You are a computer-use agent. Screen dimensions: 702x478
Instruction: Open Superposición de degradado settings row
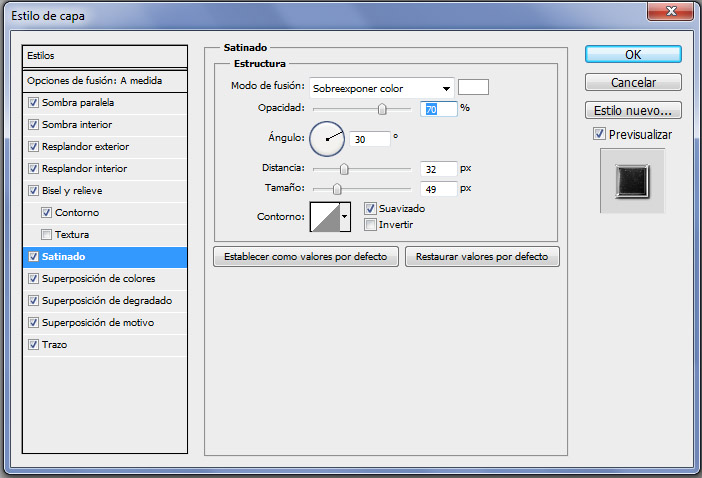105,301
